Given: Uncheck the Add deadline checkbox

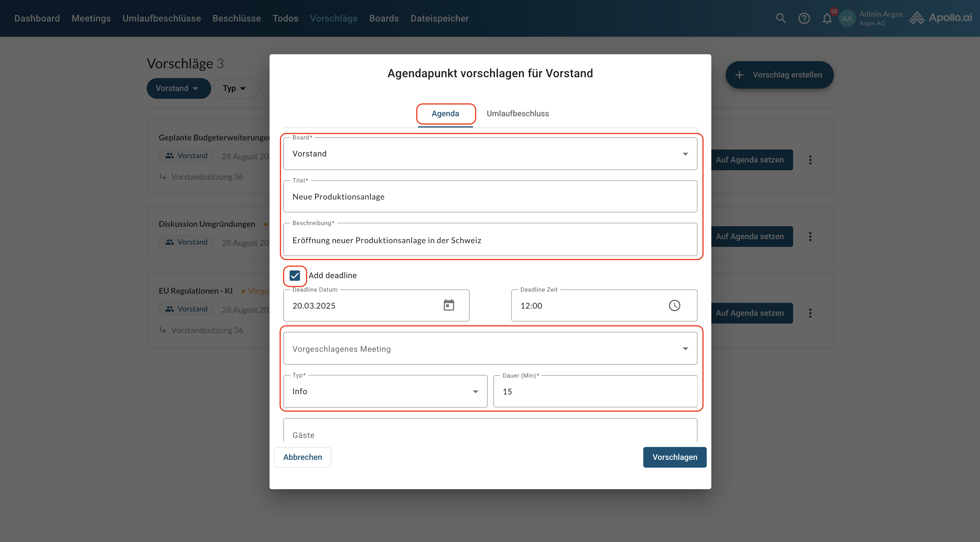Looking at the screenshot, I should [295, 275].
